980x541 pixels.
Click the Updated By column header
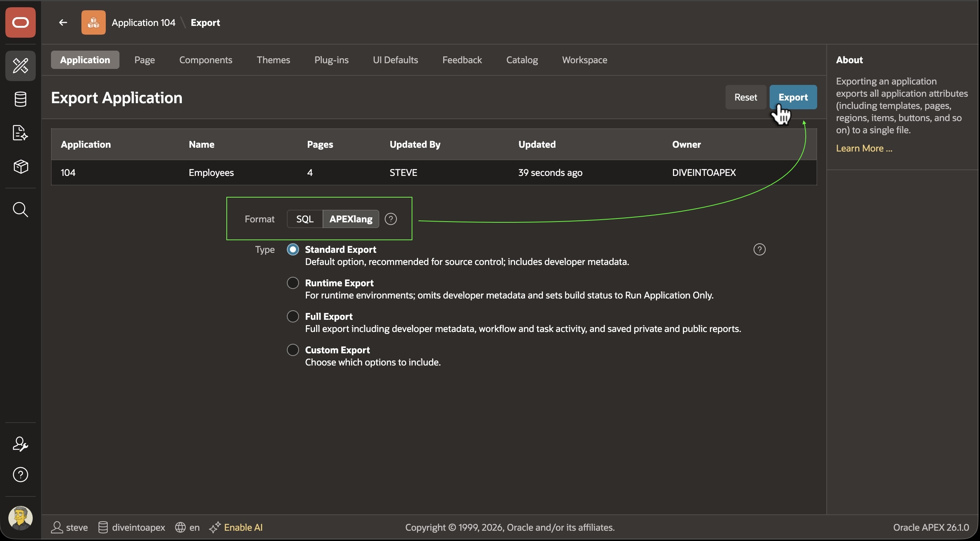pos(415,144)
